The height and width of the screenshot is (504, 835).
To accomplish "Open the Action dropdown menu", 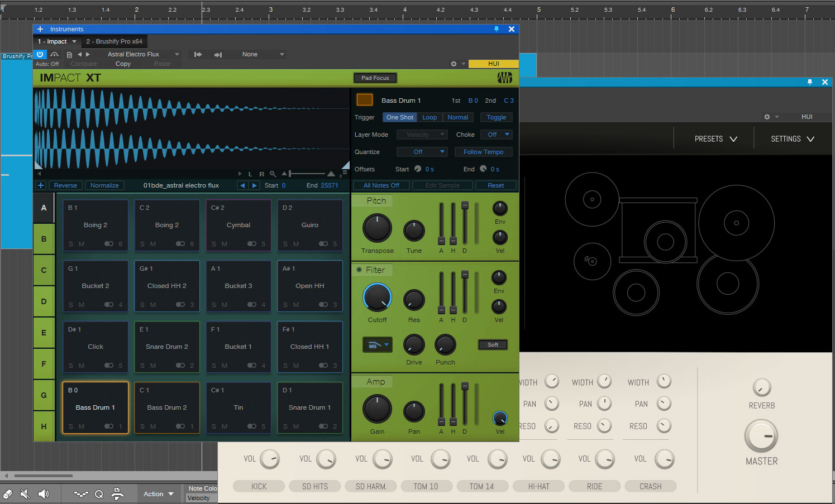I will click(x=159, y=494).
